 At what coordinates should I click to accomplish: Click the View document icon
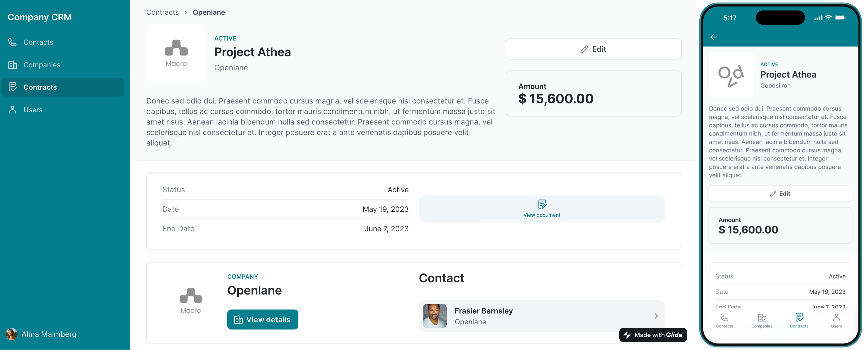[542, 204]
